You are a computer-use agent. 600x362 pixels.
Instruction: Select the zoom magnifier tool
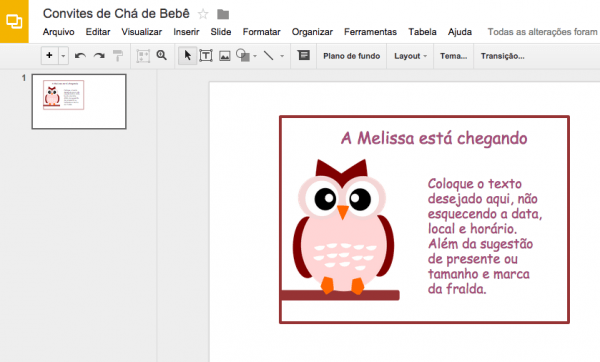161,55
